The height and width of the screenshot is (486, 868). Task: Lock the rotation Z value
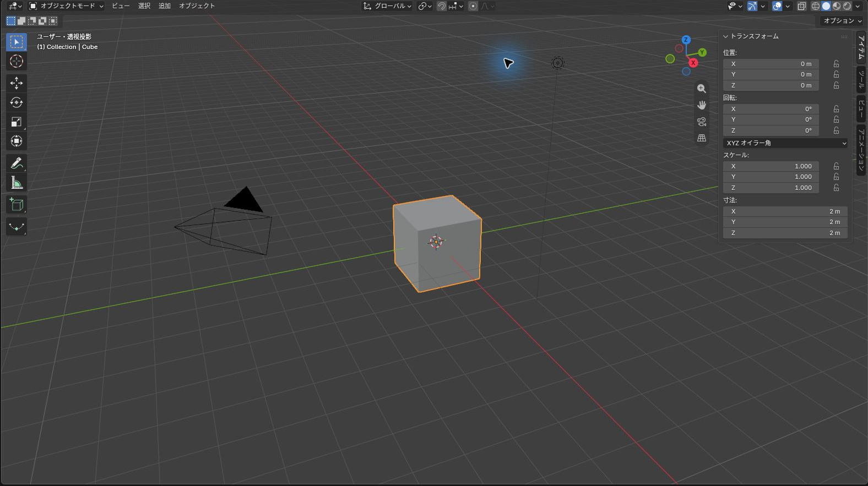pyautogui.click(x=836, y=130)
